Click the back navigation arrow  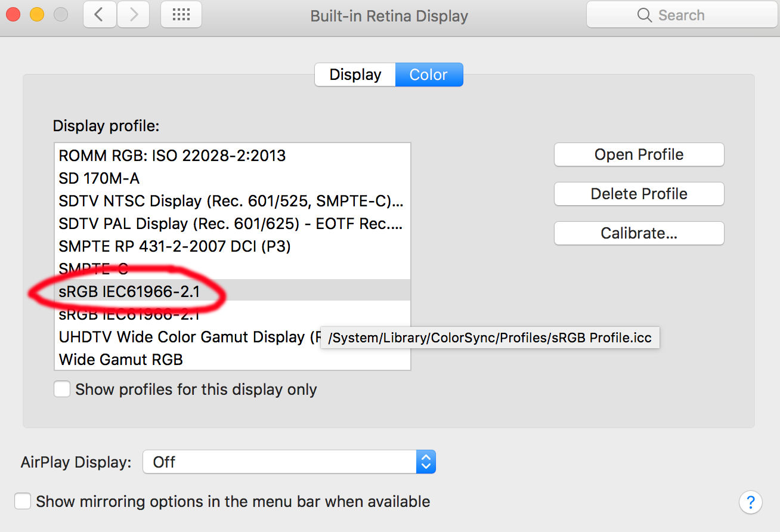[x=99, y=14]
